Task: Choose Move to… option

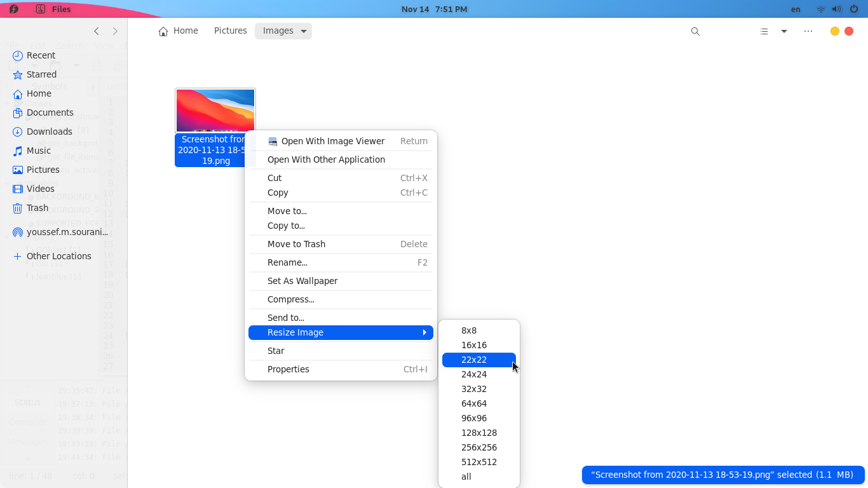Action: pyautogui.click(x=341, y=211)
